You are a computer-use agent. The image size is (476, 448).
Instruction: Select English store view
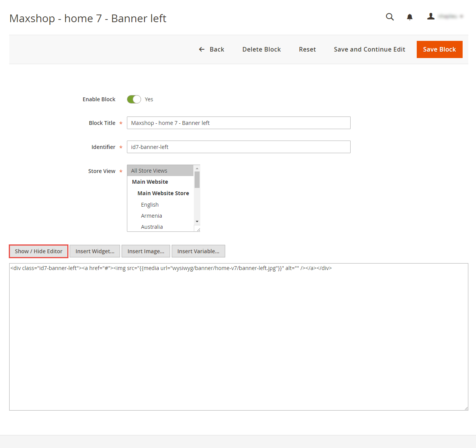pos(150,205)
